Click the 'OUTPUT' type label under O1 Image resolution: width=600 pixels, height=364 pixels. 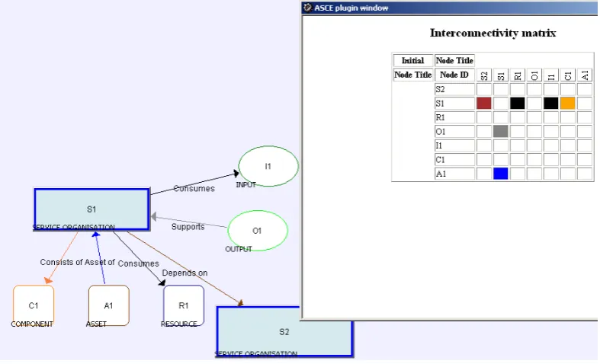tap(239, 249)
